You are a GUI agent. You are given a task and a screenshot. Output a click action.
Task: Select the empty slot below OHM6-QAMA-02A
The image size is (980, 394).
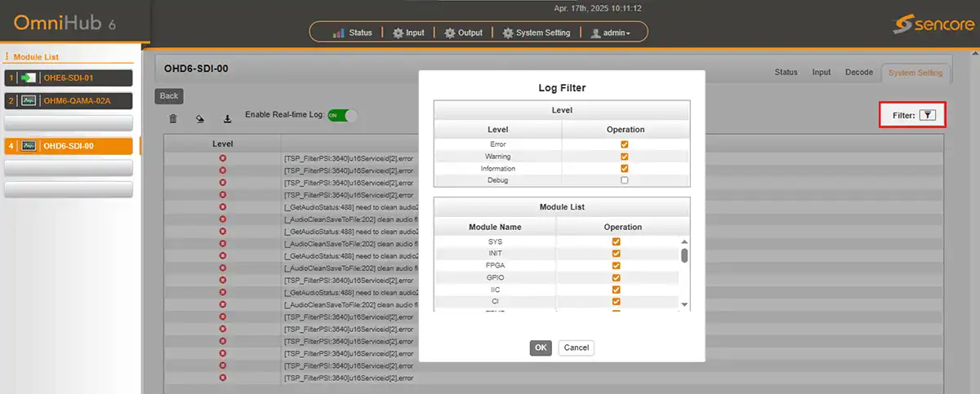69,123
